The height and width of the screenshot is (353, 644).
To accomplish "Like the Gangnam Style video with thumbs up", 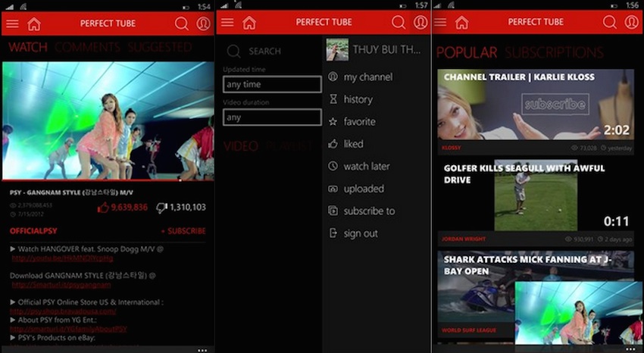I will 103,208.
